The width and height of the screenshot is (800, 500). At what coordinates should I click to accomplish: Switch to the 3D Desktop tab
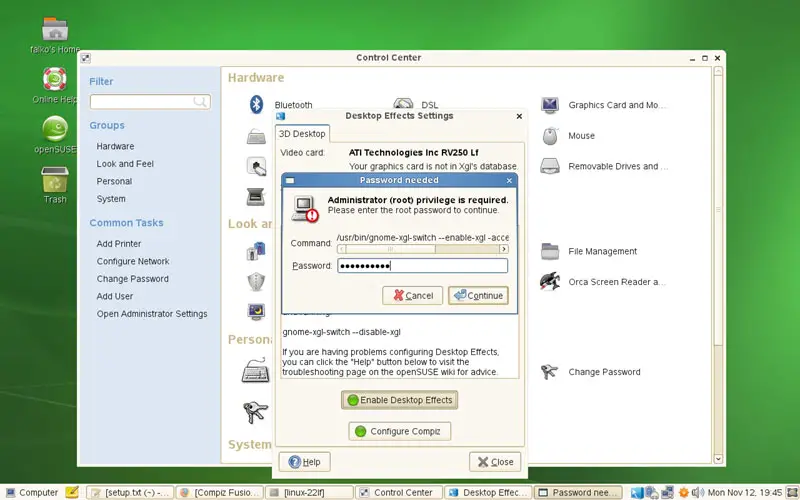point(302,134)
